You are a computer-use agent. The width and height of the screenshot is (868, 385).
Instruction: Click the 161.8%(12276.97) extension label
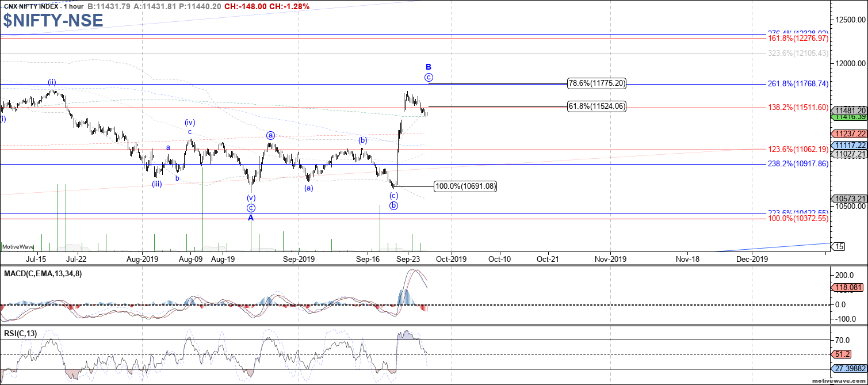(798, 39)
